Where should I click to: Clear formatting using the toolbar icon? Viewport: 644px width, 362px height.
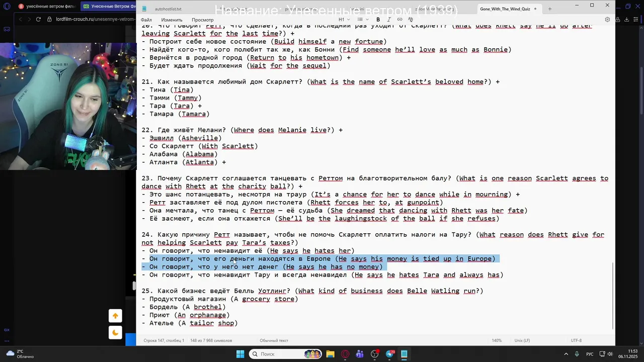411,20
